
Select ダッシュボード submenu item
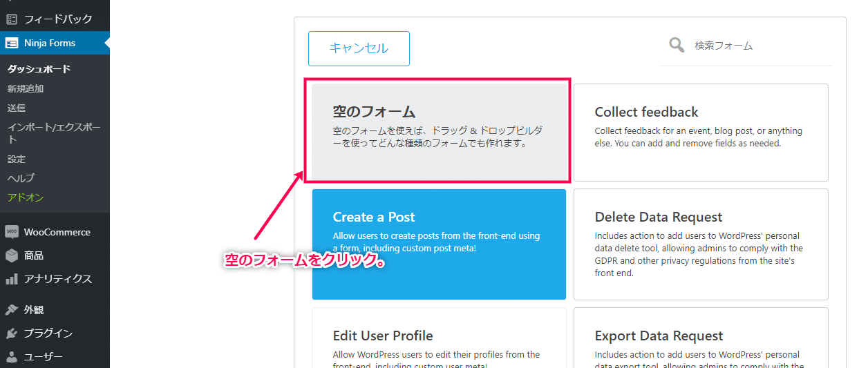click(39, 69)
